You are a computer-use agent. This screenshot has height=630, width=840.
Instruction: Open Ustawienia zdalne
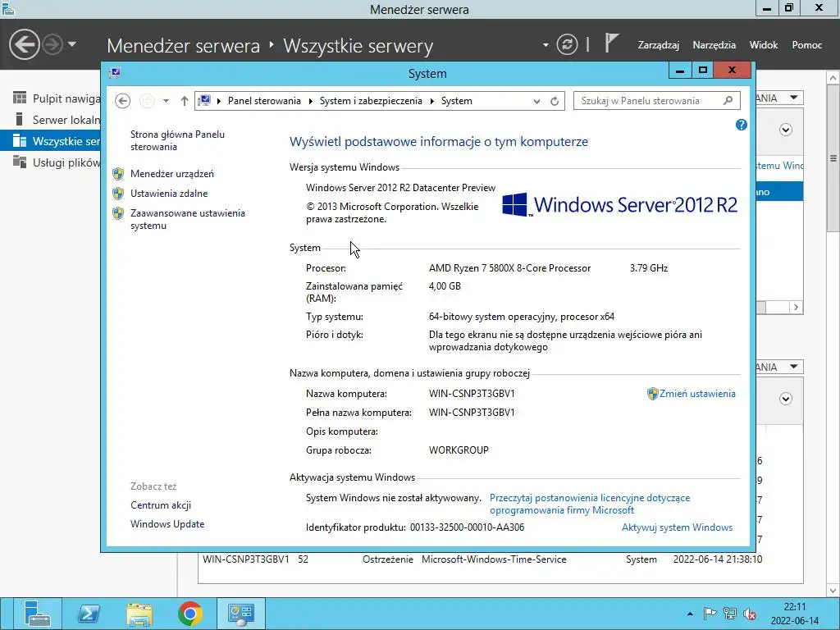(169, 194)
